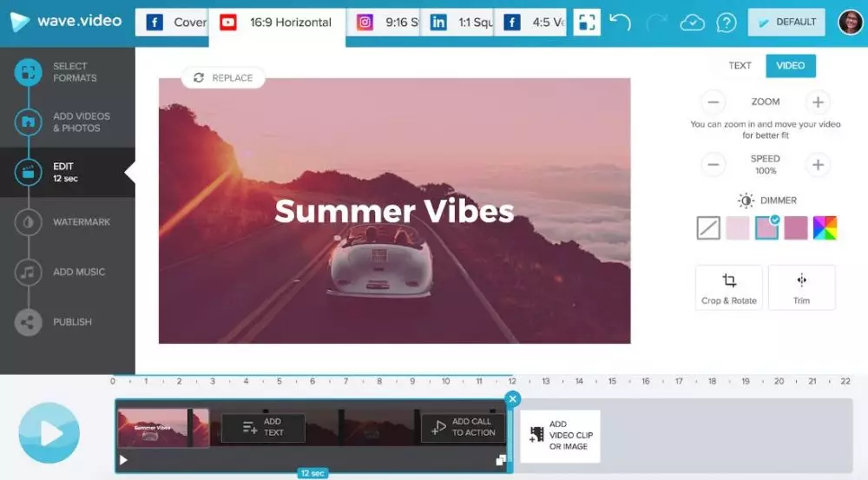868x480 pixels.
Task: Click the undo arrow icon
Action: pyautogui.click(x=620, y=23)
